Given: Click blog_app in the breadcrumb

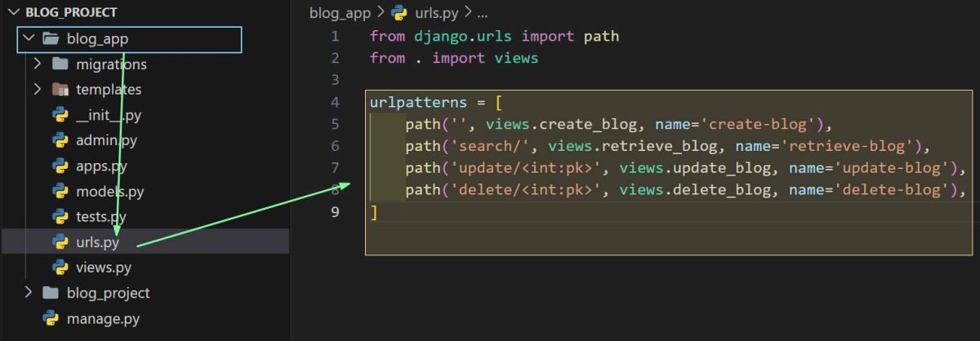Looking at the screenshot, I should click(x=340, y=13).
